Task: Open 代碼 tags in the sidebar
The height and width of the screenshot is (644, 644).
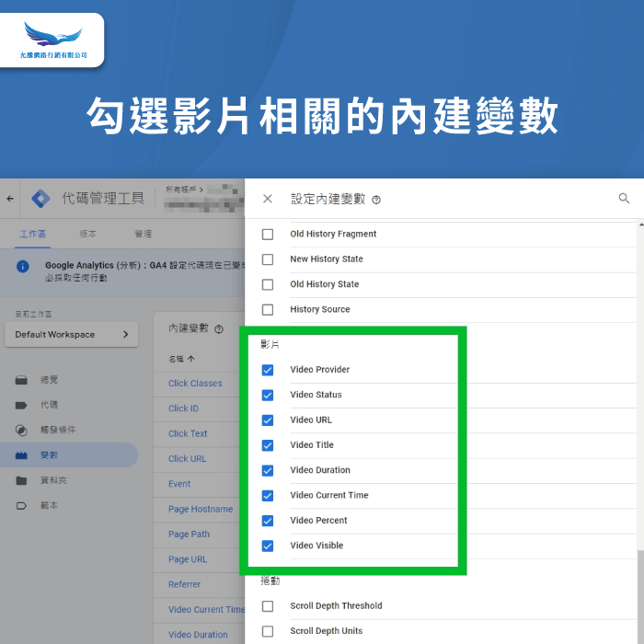Action: point(49,405)
